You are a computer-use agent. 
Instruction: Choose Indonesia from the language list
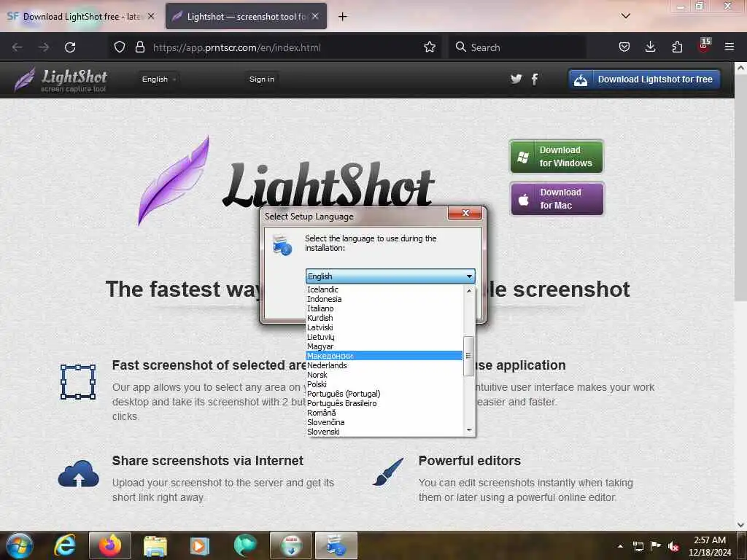(x=384, y=299)
